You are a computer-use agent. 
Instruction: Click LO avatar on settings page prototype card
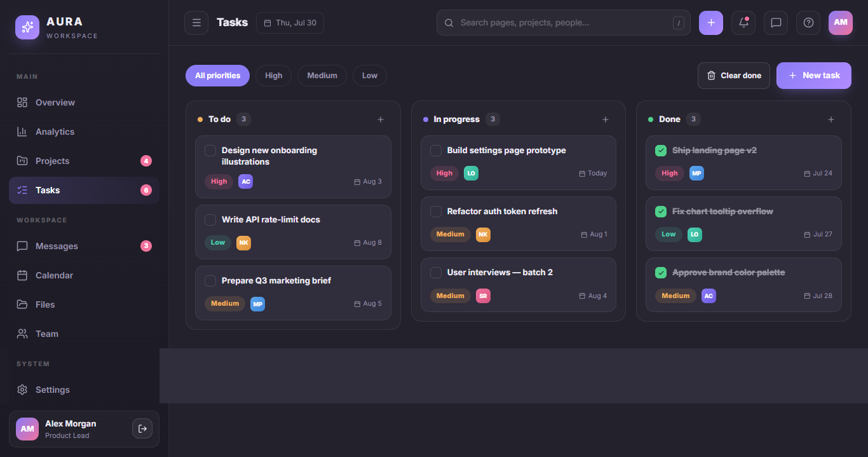click(471, 173)
